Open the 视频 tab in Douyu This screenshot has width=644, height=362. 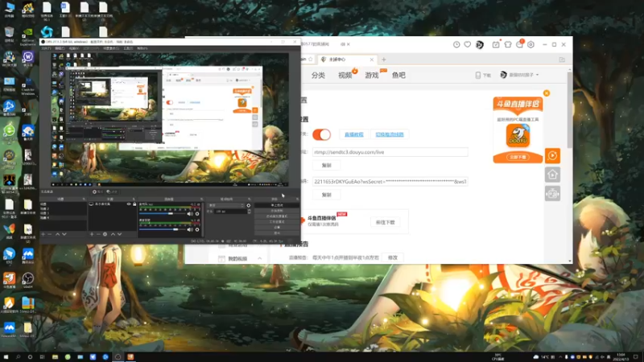[x=345, y=75]
